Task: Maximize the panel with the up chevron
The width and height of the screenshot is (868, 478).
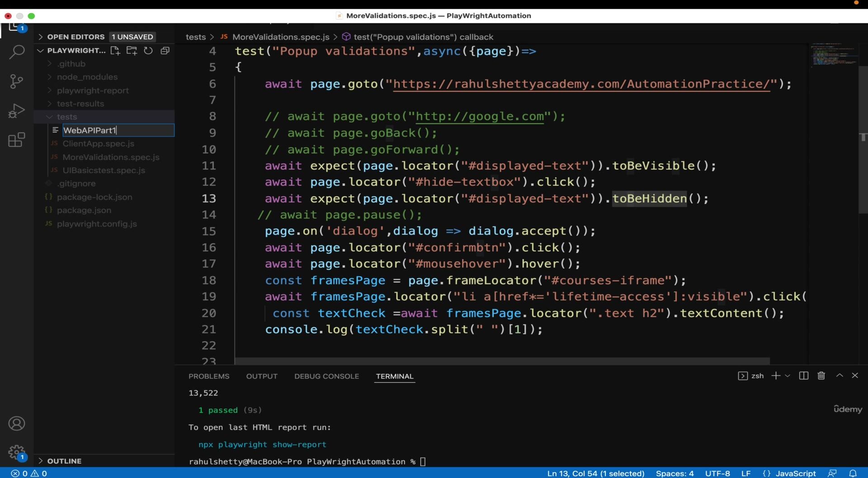Action: [x=840, y=376]
